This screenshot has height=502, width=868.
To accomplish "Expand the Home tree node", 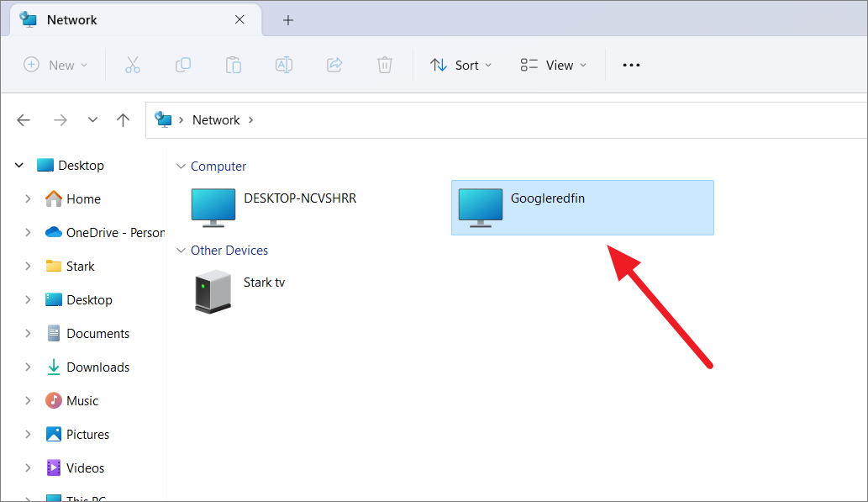I will point(28,199).
